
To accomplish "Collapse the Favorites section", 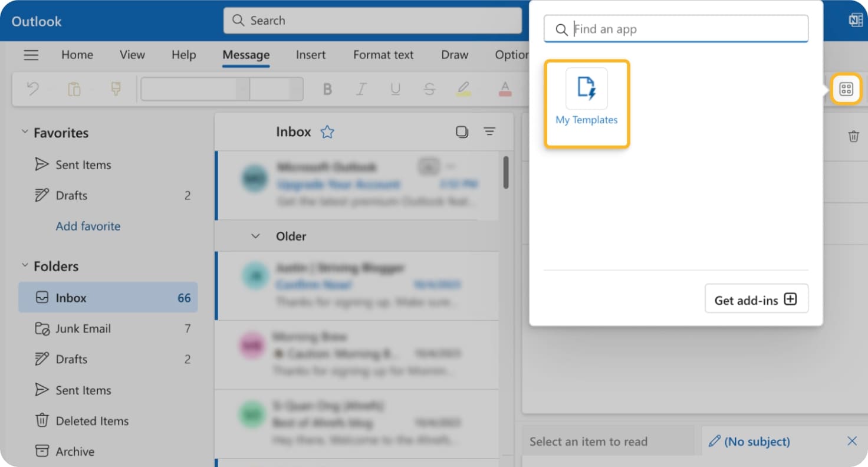I will 25,133.
